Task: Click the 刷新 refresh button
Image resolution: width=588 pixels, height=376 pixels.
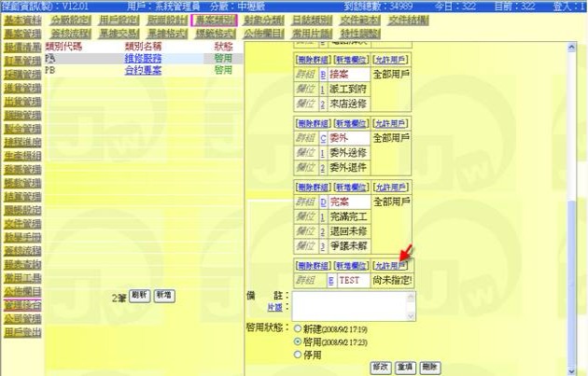Action: (x=140, y=295)
